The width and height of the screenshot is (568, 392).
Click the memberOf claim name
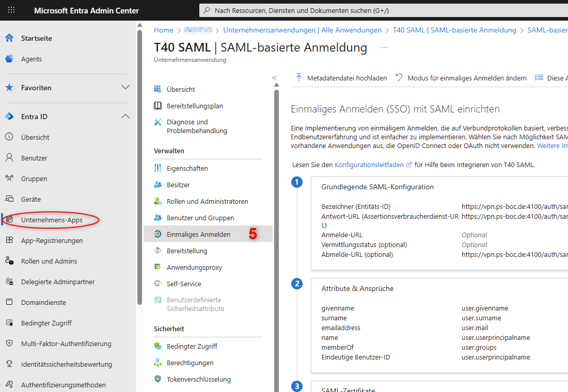point(337,348)
